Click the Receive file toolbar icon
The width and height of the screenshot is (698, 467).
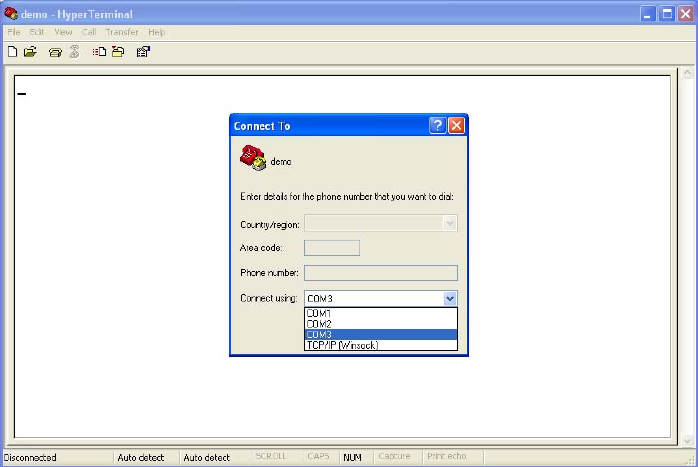point(118,52)
